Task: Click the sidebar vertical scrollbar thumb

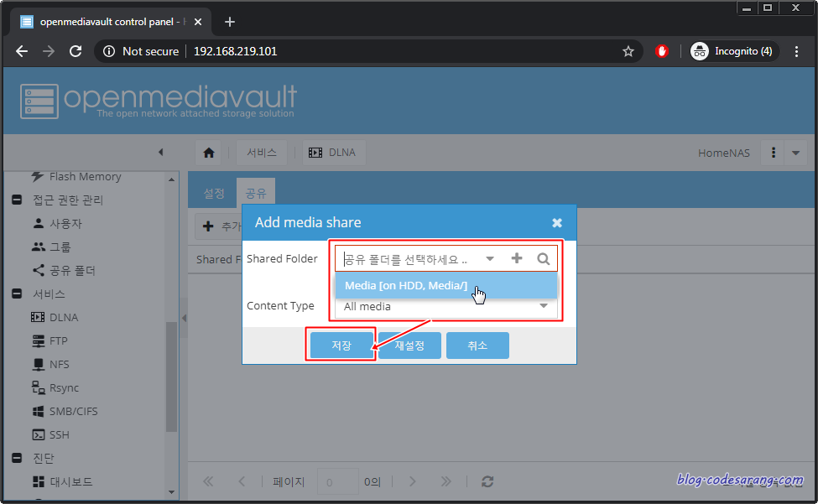Action: click(172, 377)
